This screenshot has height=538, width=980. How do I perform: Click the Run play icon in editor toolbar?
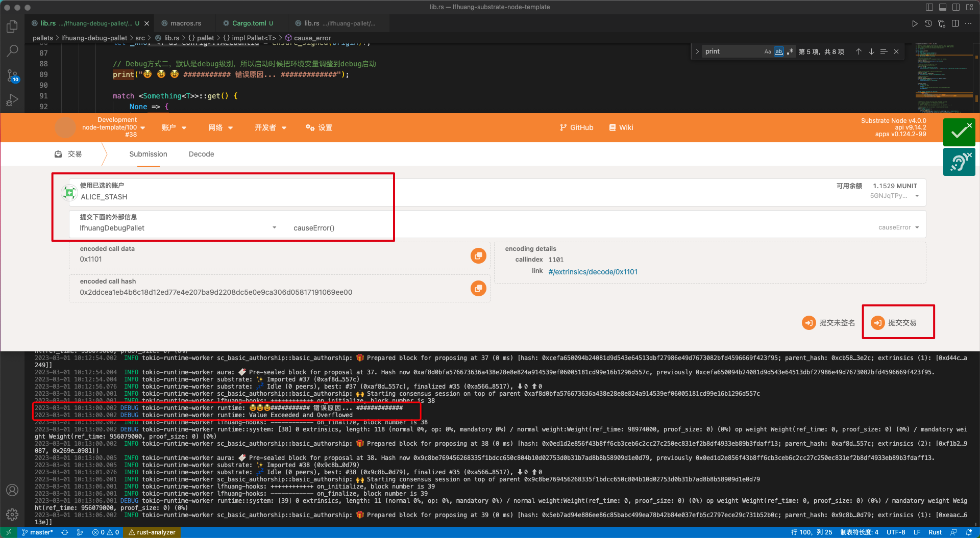pos(915,23)
